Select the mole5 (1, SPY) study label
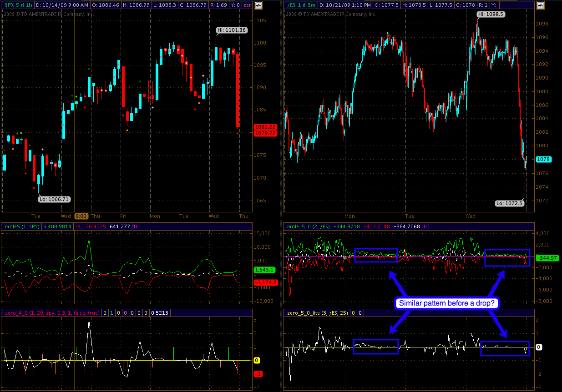Screen dimensions: 562x392 (22, 226)
